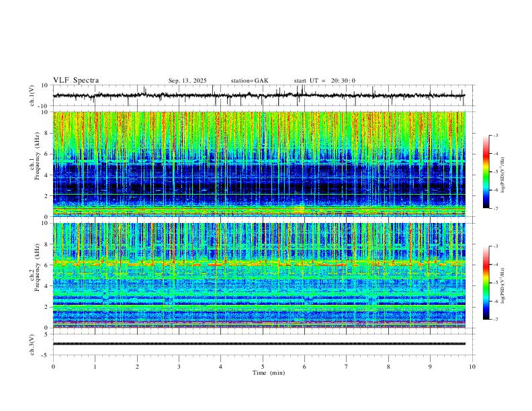Click the '-6' label on the ch.2 color bar
This screenshot has width=532, height=411.
click(496, 301)
